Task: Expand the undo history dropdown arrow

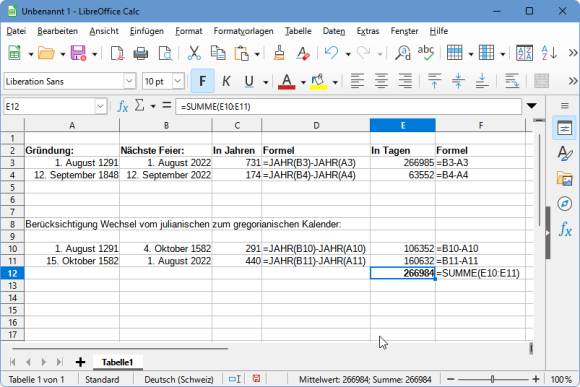Action: 348,54
